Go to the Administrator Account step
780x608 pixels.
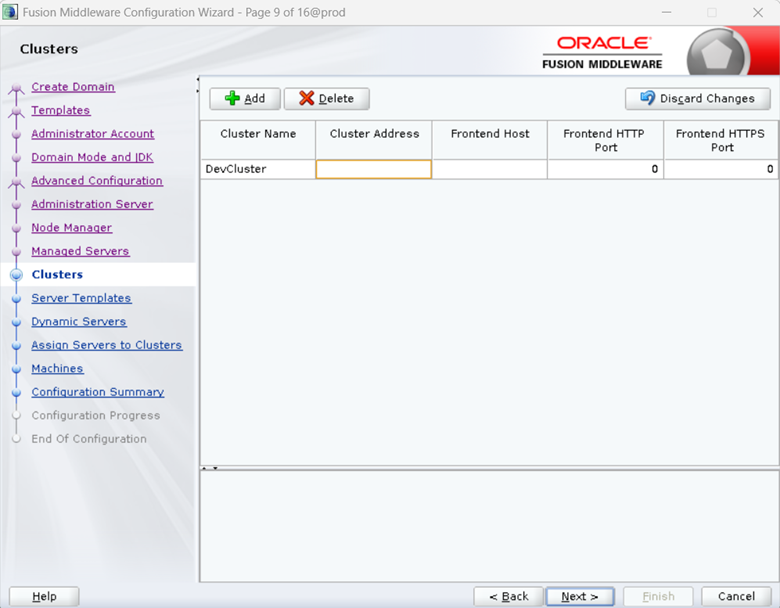93,133
